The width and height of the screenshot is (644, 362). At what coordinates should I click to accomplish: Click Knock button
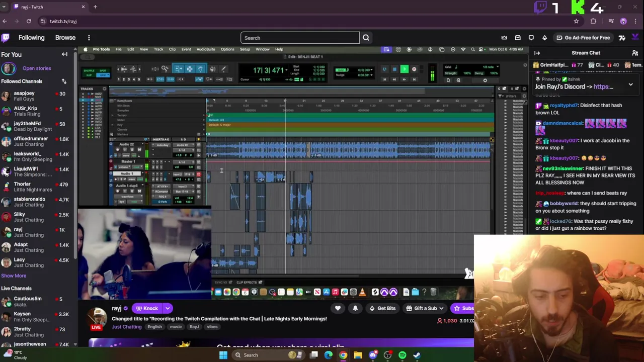click(x=146, y=308)
